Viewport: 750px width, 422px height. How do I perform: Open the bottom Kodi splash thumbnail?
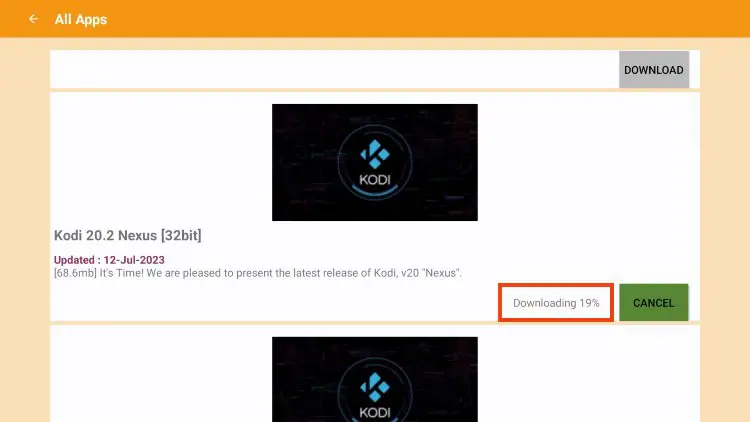[375, 379]
